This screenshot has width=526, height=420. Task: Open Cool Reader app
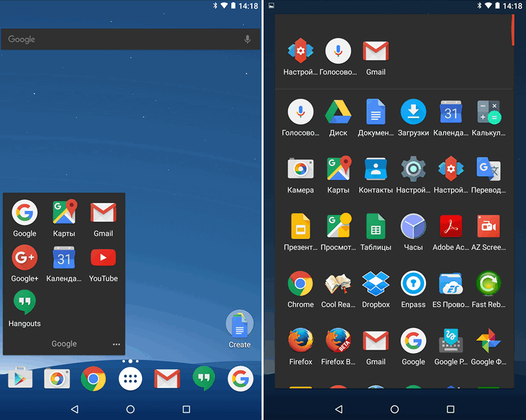pyautogui.click(x=338, y=283)
